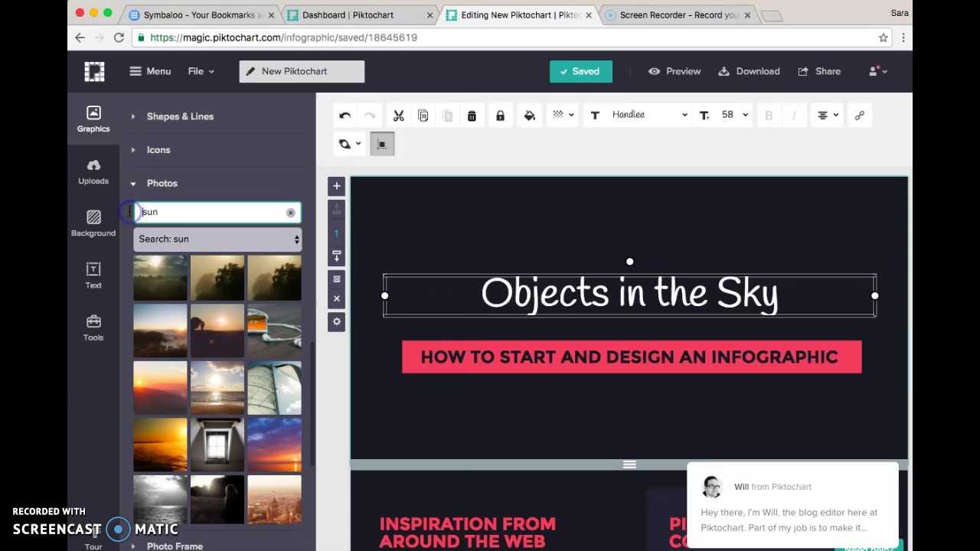Undo the last edit
The image size is (980, 551).
pos(345,116)
